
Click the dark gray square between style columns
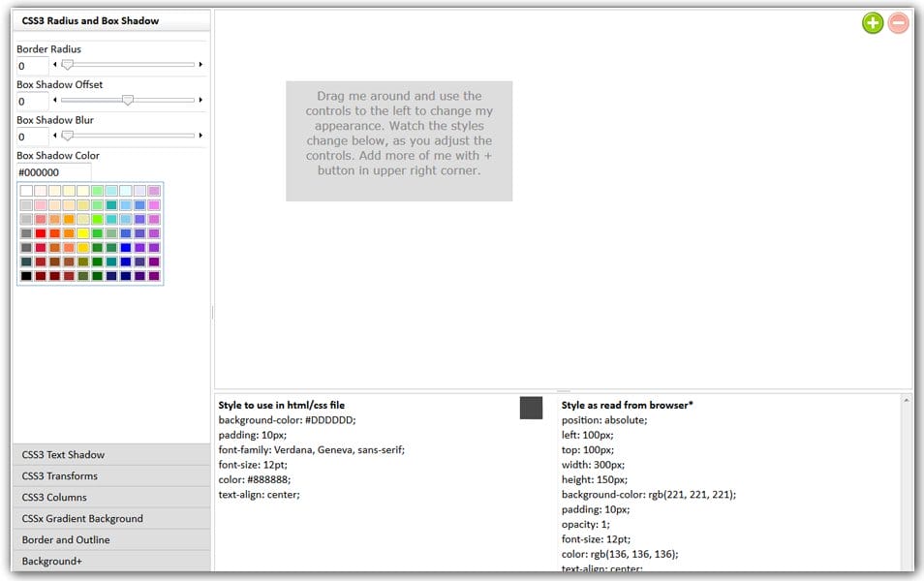[x=531, y=408]
